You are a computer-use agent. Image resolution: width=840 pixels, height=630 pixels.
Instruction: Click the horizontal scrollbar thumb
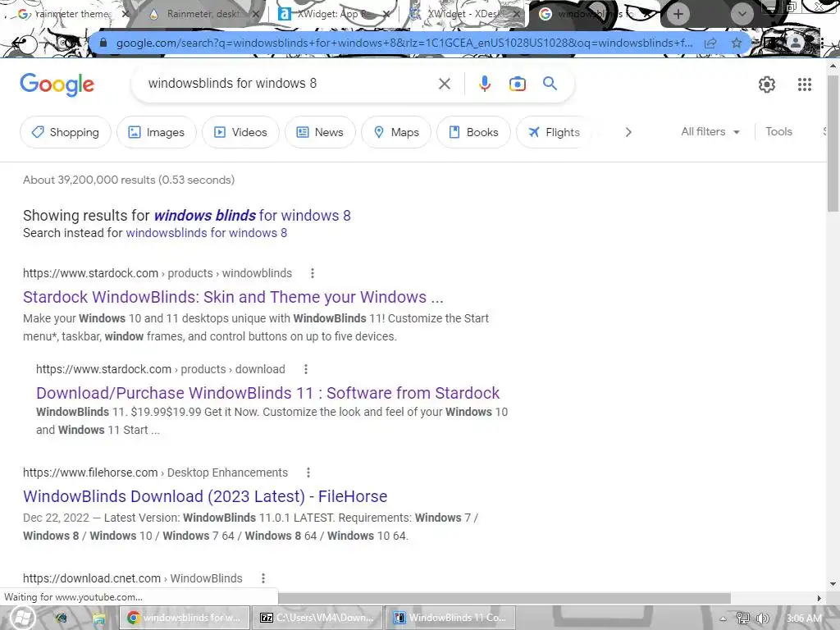(504, 598)
